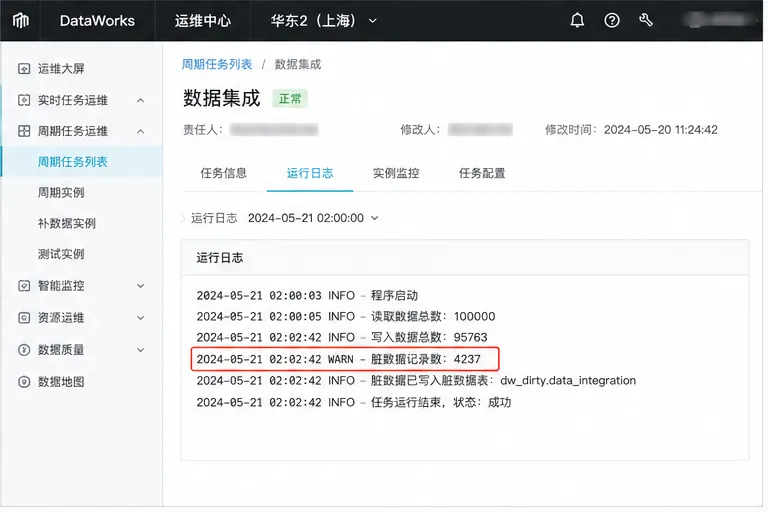Click the 任务运行结束 状态：成功 log line
The image size is (768, 512).
pyautogui.click(x=354, y=403)
